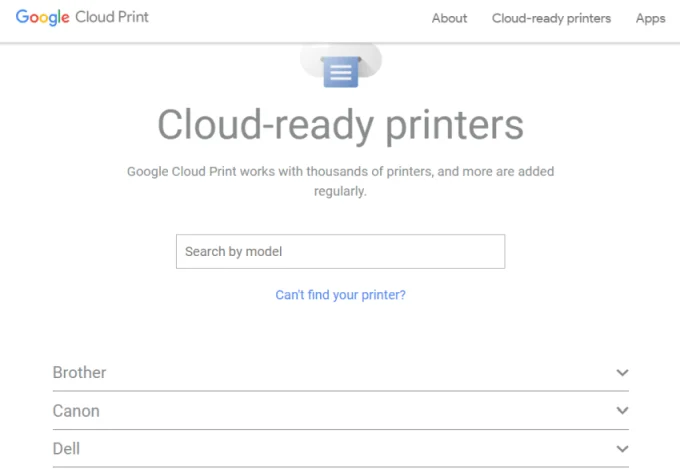Go to Cloud-ready printers nav item
680x469 pixels.
[x=551, y=18]
